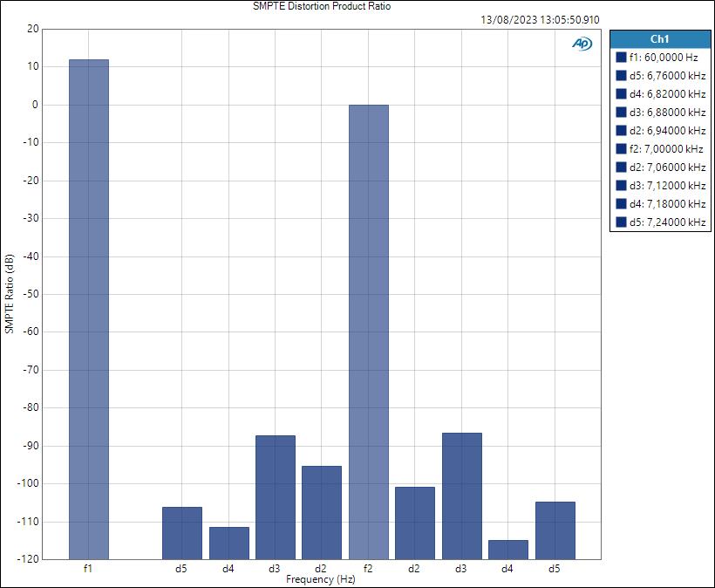This screenshot has width=715, height=588.
Task: Select legend entry f2: 7,00000 kHz
Action: pos(660,148)
